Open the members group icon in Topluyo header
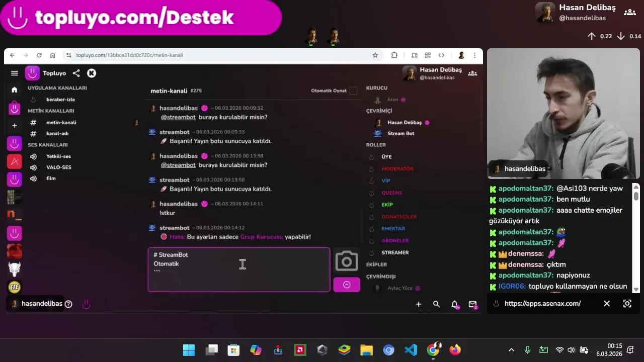 pos(472,73)
